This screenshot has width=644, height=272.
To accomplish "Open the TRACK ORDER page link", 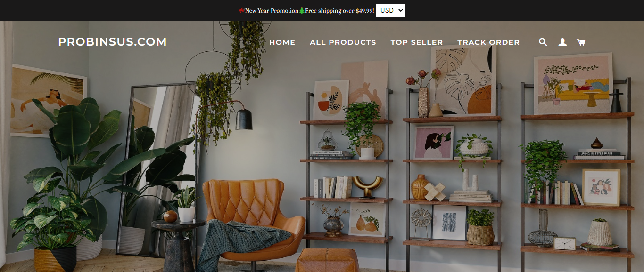I will (x=488, y=42).
